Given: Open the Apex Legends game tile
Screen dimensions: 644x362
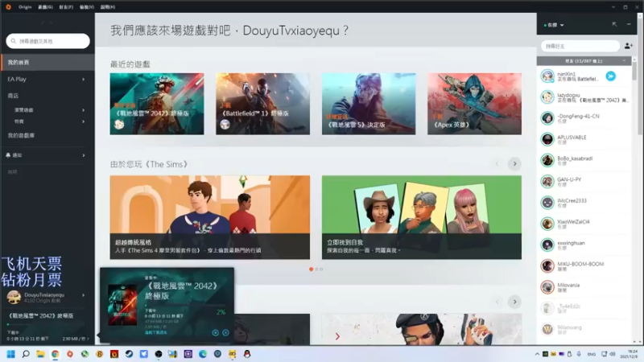Looking at the screenshot, I should click(474, 104).
